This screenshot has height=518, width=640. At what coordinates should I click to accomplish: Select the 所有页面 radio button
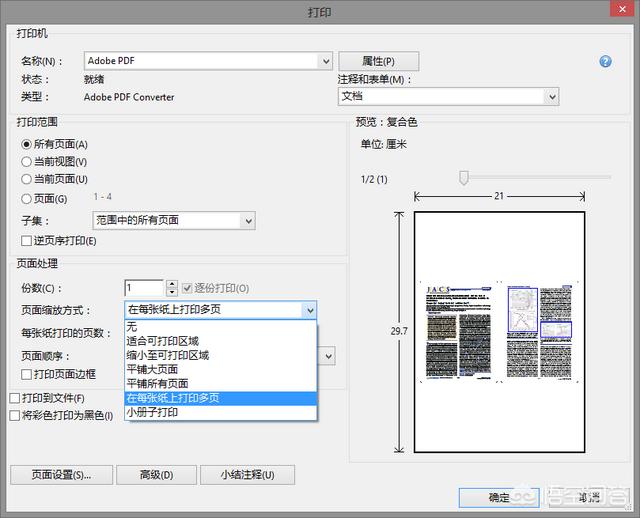(27, 144)
